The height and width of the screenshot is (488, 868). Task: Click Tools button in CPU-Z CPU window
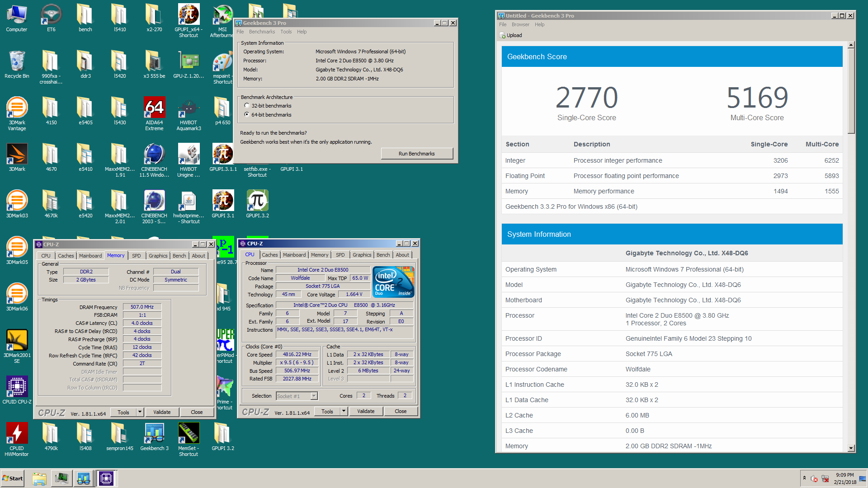pos(327,411)
